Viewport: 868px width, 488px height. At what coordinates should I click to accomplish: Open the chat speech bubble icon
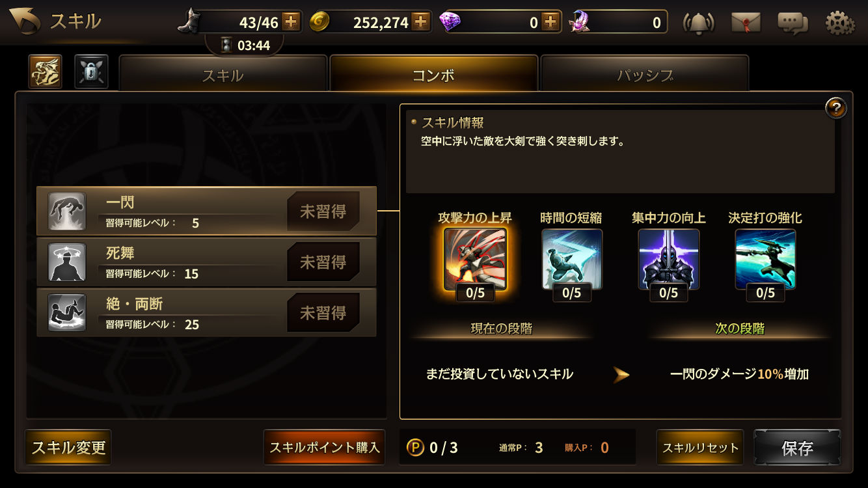coord(793,23)
